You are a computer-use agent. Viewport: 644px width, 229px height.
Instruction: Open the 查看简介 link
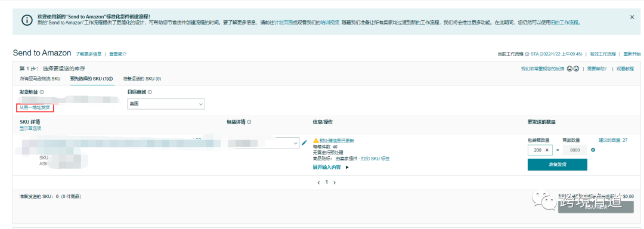[118, 54]
